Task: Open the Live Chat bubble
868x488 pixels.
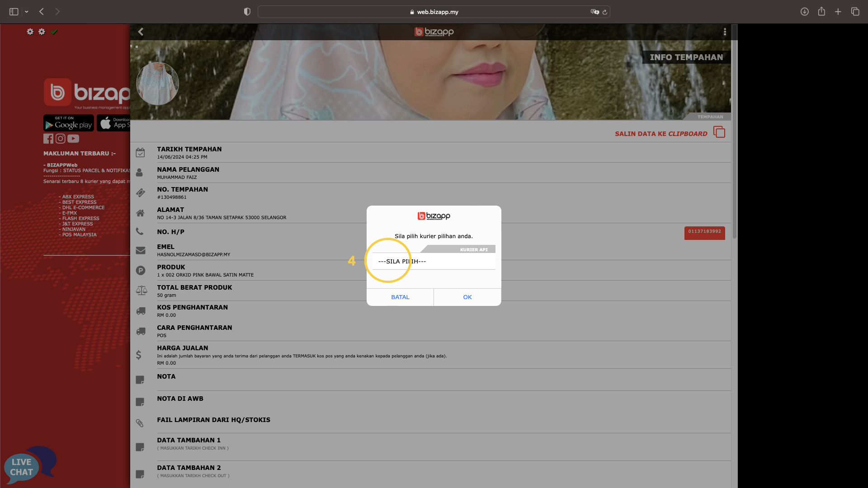Action: (x=30, y=465)
